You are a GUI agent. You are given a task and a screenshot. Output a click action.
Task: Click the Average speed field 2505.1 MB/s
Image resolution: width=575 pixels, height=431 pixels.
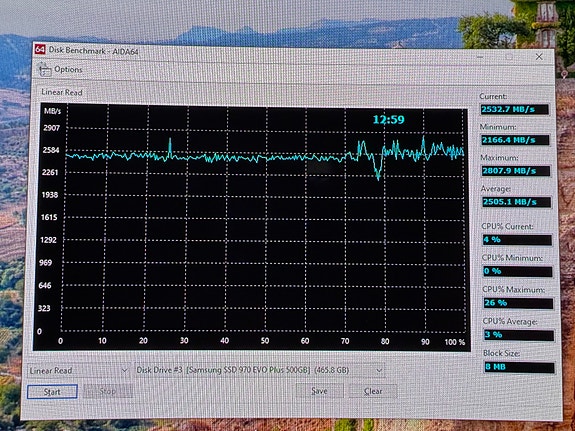point(516,202)
